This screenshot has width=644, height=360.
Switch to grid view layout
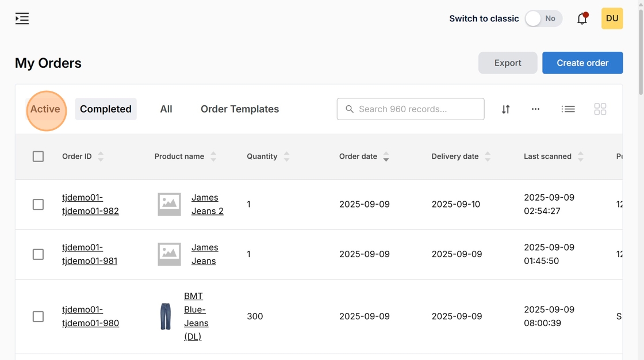point(600,109)
